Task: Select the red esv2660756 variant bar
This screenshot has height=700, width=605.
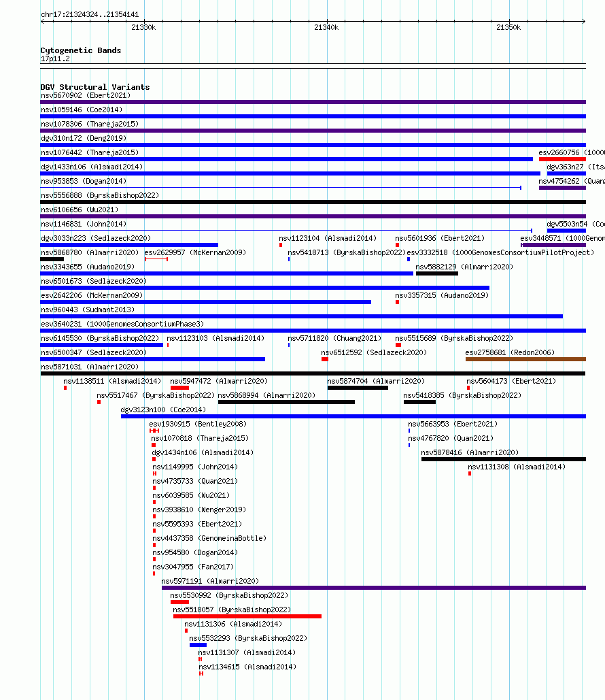Action: (x=562, y=159)
